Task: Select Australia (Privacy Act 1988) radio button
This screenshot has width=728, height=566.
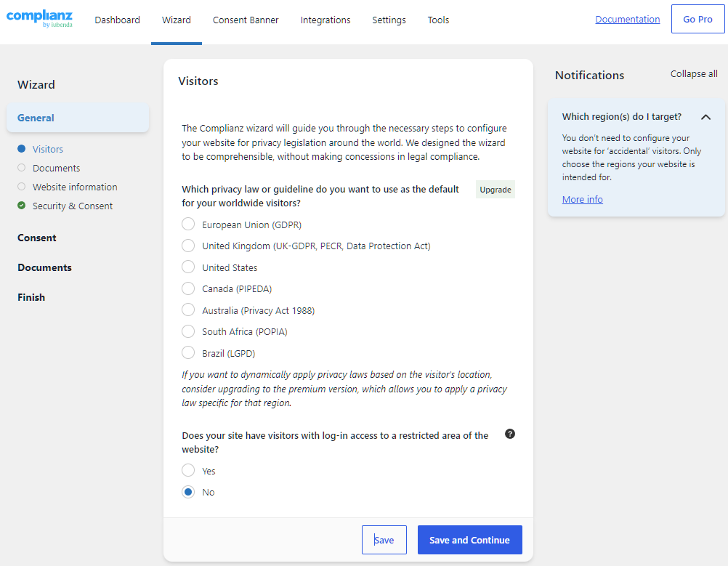Action: pos(188,310)
